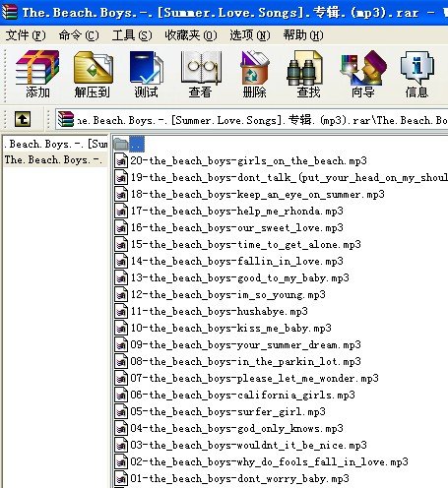Open the File (文件) menu
Screen dimensions: 448x488
26,35
